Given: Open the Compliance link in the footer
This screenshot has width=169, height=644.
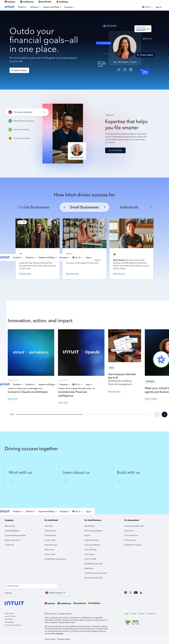Looking at the screenshot, I should (x=151, y=614).
